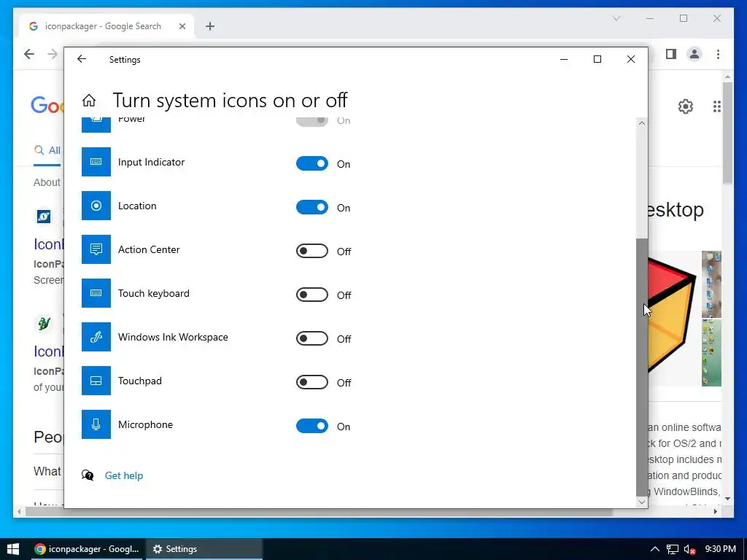
Task: Disable the Microphone toggle
Action: click(x=312, y=426)
